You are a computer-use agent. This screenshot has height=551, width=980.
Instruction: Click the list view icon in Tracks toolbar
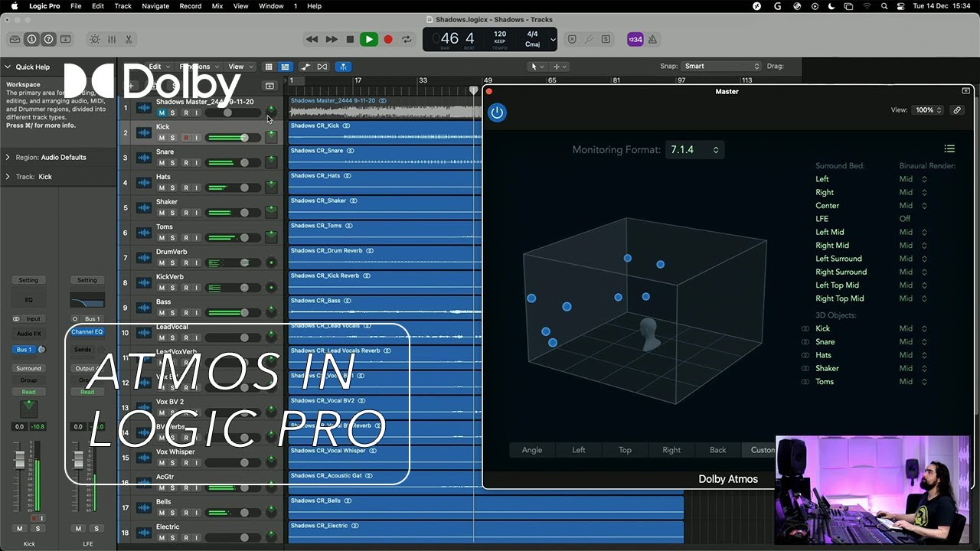pos(285,67)
